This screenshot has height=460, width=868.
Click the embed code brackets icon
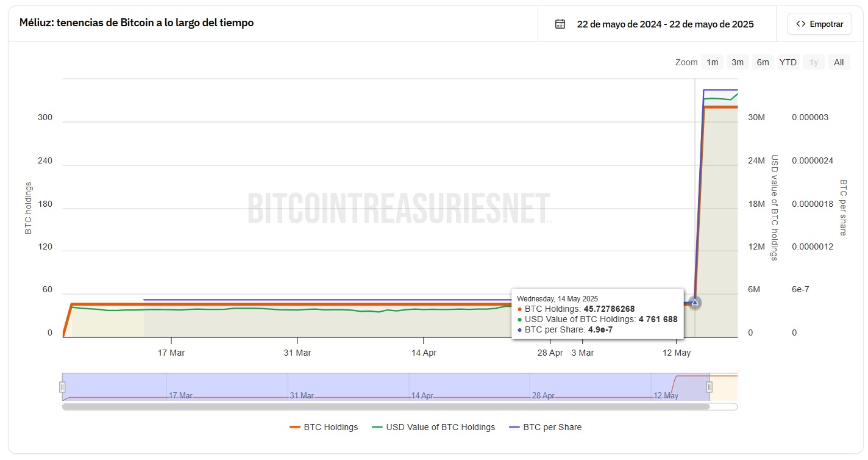800,24
